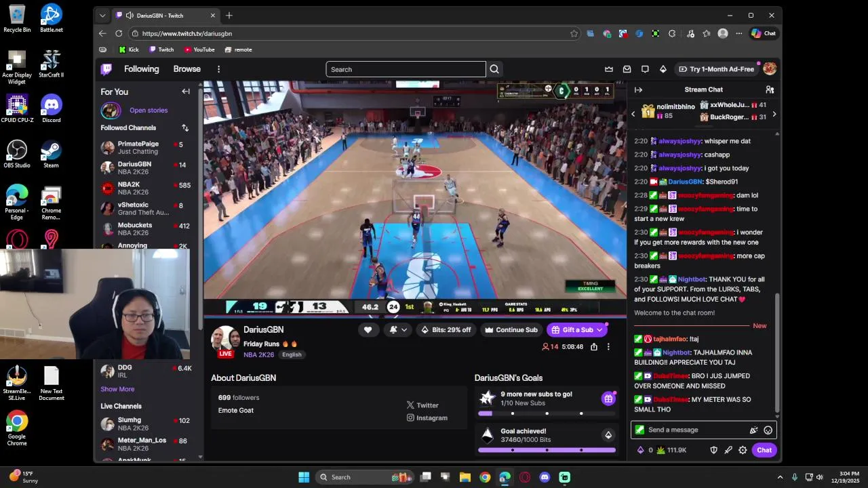Open Whispers speech bubble icon

click(645, 69)
